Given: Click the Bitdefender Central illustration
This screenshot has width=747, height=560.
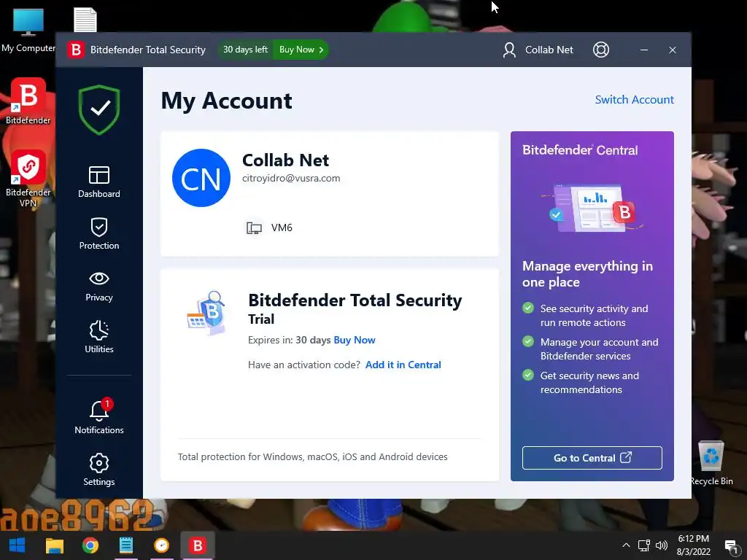Looking at the screenshot, I should [x=592, y=208].
